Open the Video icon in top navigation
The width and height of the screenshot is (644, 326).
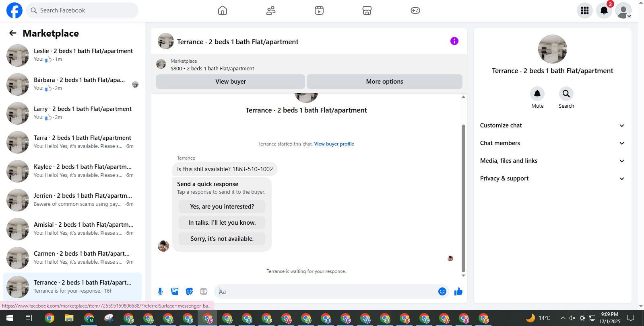tap(319, 10)
